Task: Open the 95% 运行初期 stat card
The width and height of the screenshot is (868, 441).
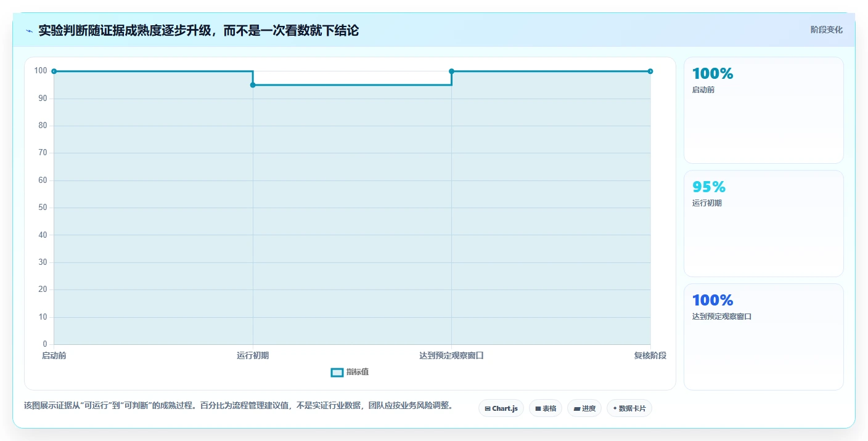Action: (x=763, y=224)
